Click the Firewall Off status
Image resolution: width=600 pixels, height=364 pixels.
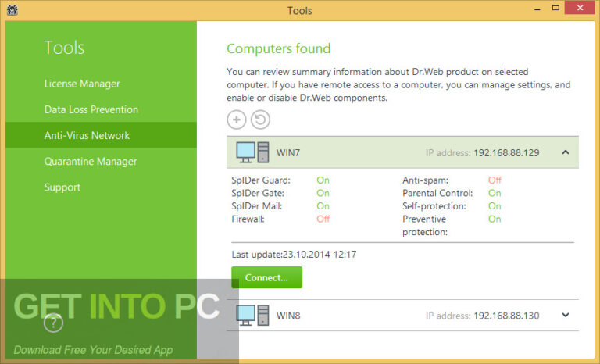coord(323,219)
